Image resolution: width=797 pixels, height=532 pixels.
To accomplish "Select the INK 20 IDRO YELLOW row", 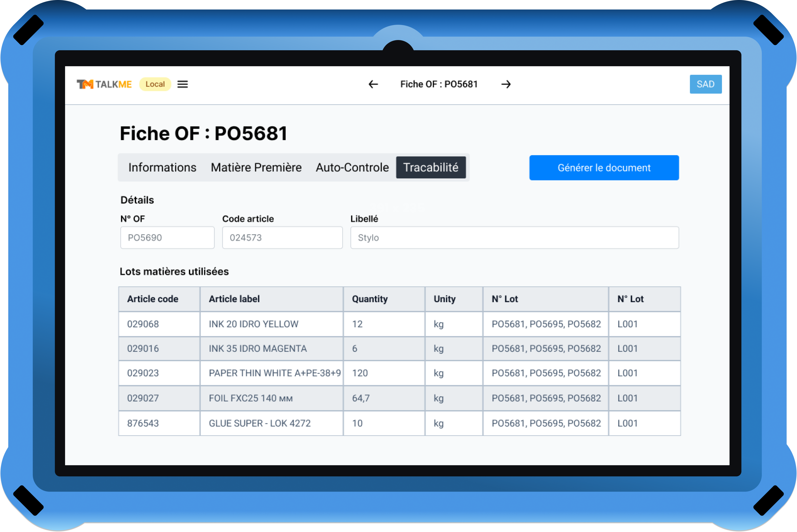I will 254,324.
